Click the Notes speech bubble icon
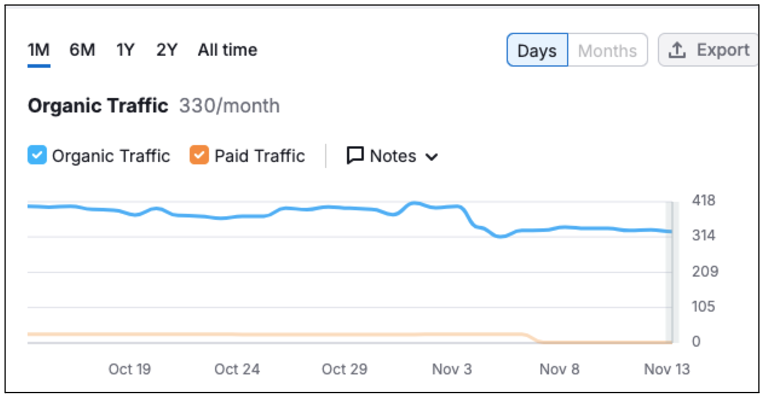 355,156
